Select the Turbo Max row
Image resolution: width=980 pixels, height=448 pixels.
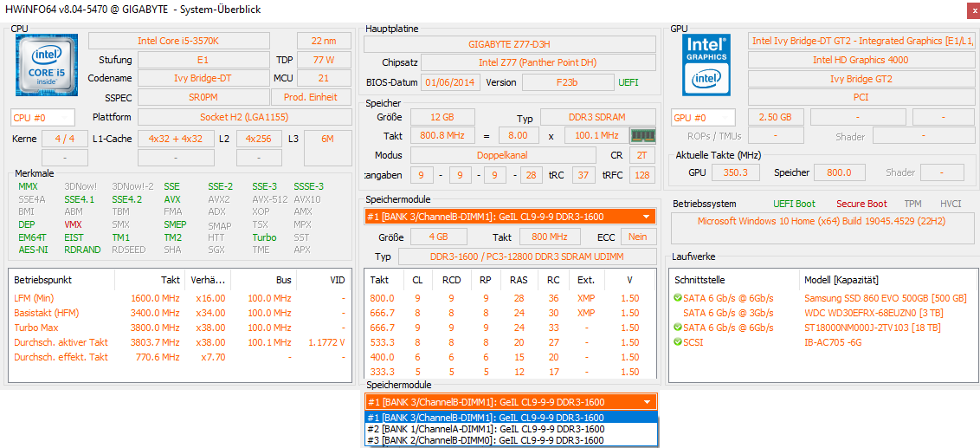click(180, 328)
